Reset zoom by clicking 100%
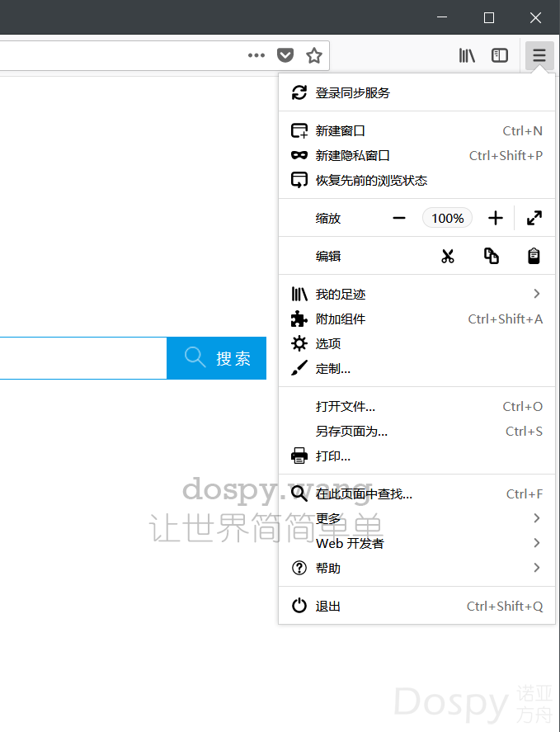This screenshot has height=732, width=560. (448, 218)
